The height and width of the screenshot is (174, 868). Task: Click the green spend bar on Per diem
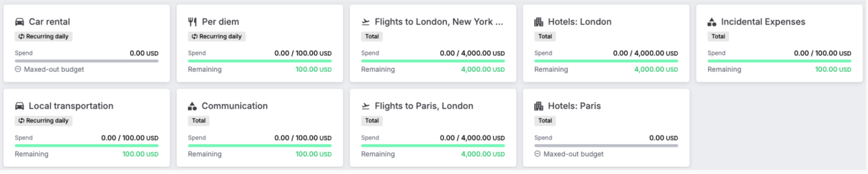coord(260,61)
